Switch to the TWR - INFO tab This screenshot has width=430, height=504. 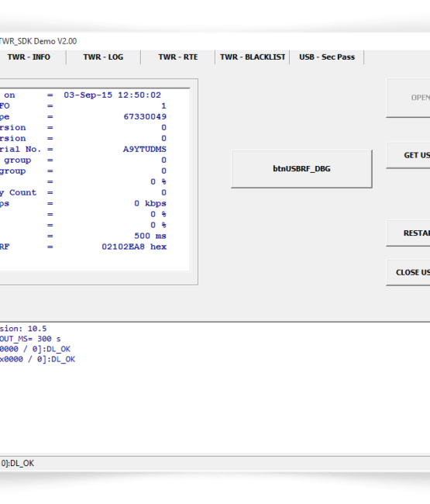pos(29,57)
